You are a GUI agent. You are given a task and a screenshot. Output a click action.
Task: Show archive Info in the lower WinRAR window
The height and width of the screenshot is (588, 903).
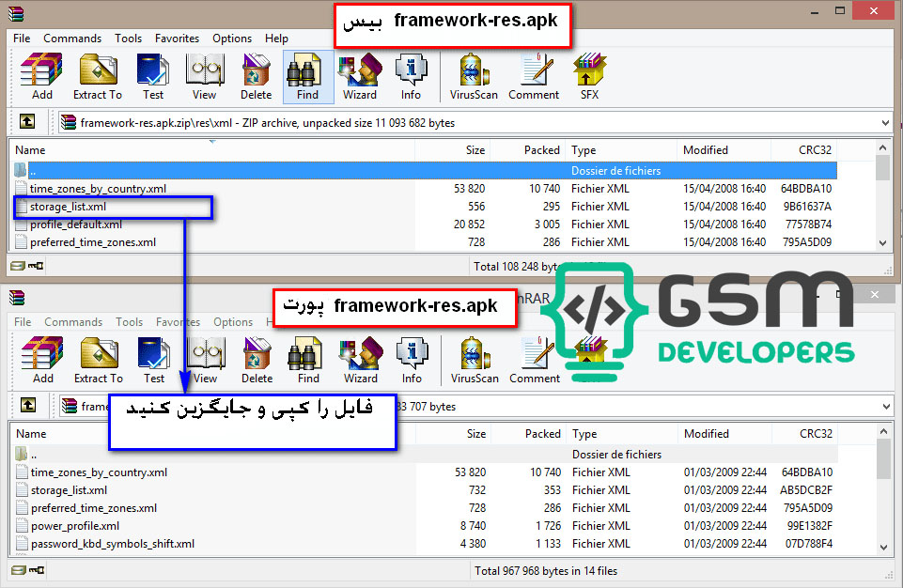coord(412,361)
